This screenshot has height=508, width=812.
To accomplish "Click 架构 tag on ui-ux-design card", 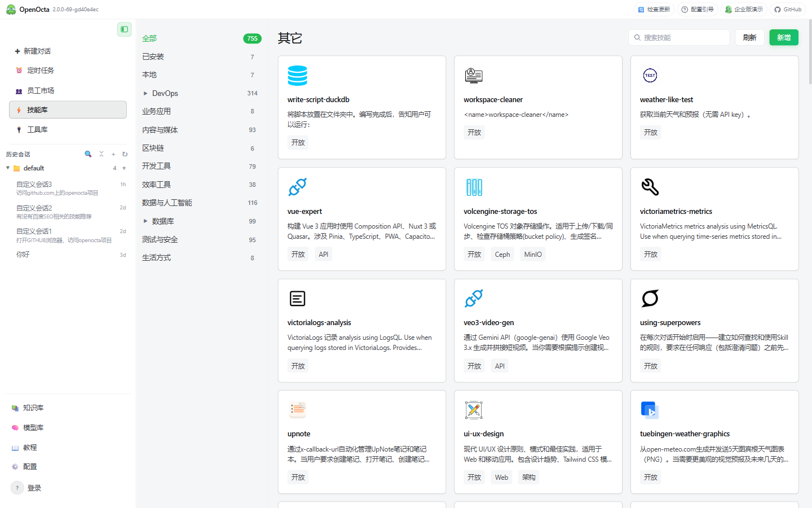I will (x=529, y=478).
